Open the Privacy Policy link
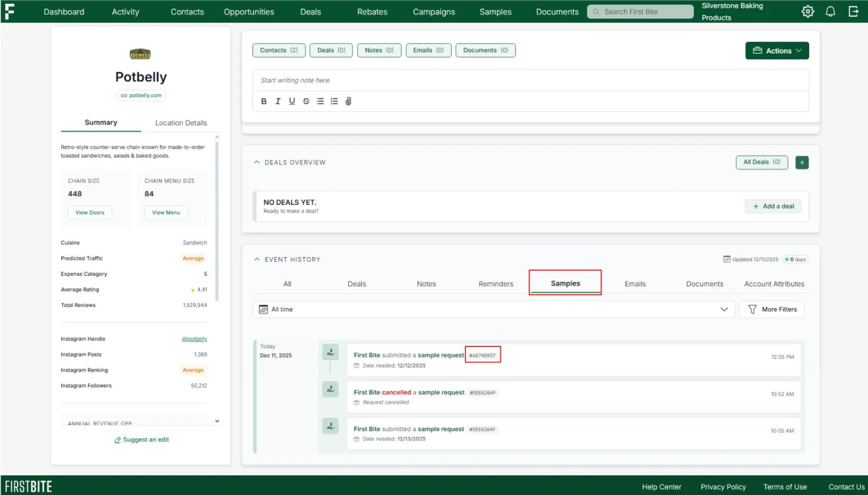868x495 pixels. (x=723, y=487)
